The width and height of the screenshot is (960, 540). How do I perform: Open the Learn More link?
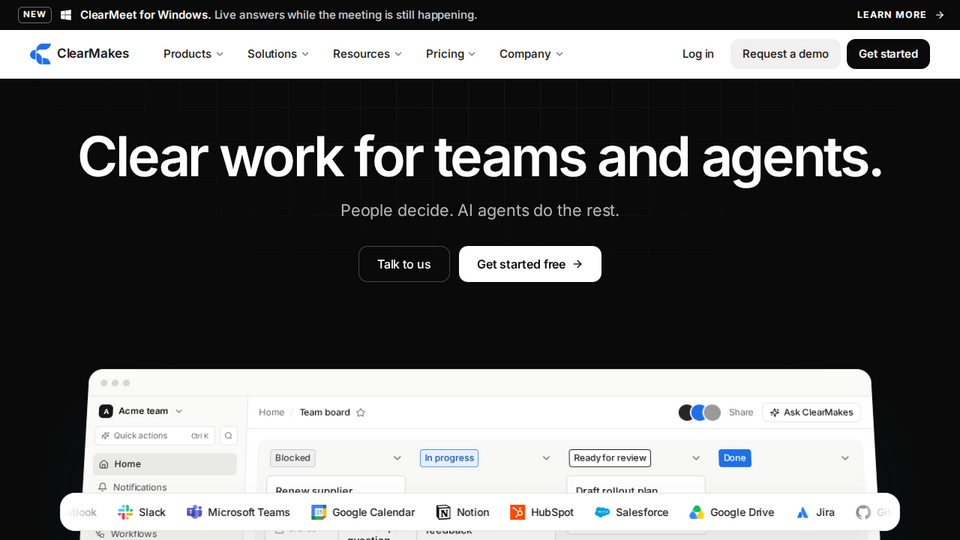tap(900, 15)
